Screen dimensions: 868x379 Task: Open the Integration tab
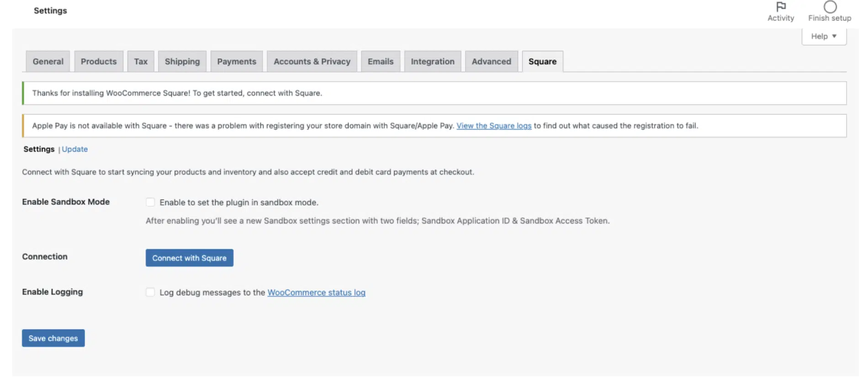click(433, 62)
